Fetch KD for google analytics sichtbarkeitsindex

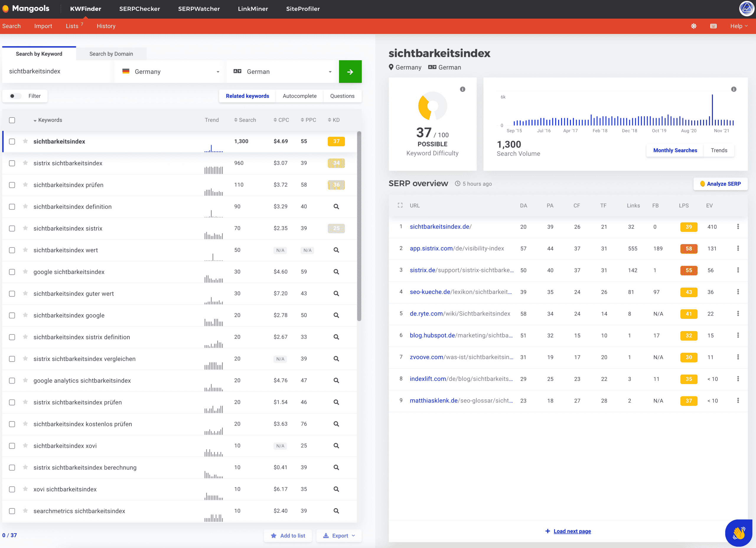point(336,380)
